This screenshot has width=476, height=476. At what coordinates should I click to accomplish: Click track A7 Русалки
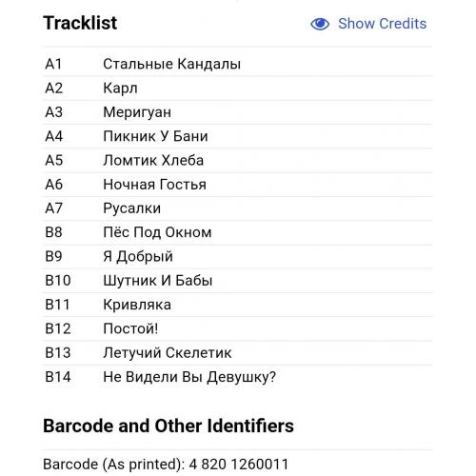[238, 208]
